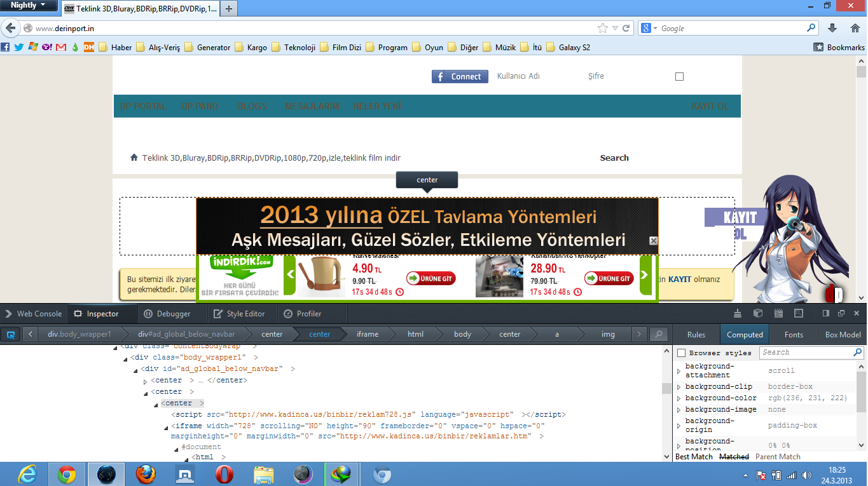
Task: Open the inspector markup search icon
Action: (x=658, y=334)
